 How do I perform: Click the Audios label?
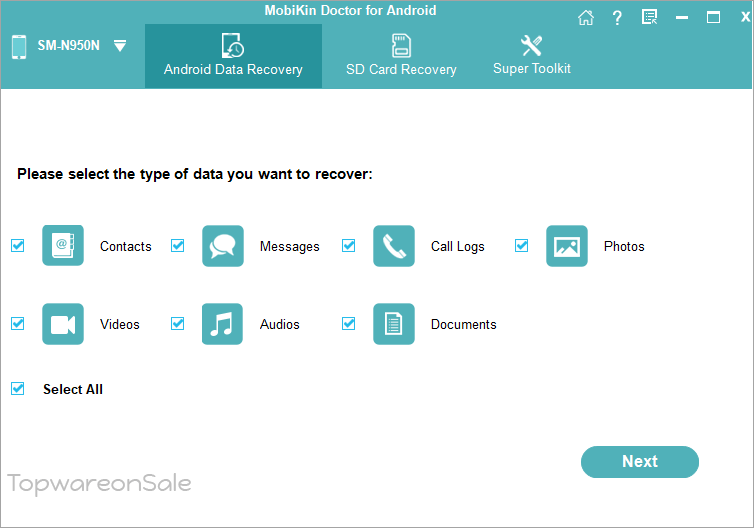[279, 324]
